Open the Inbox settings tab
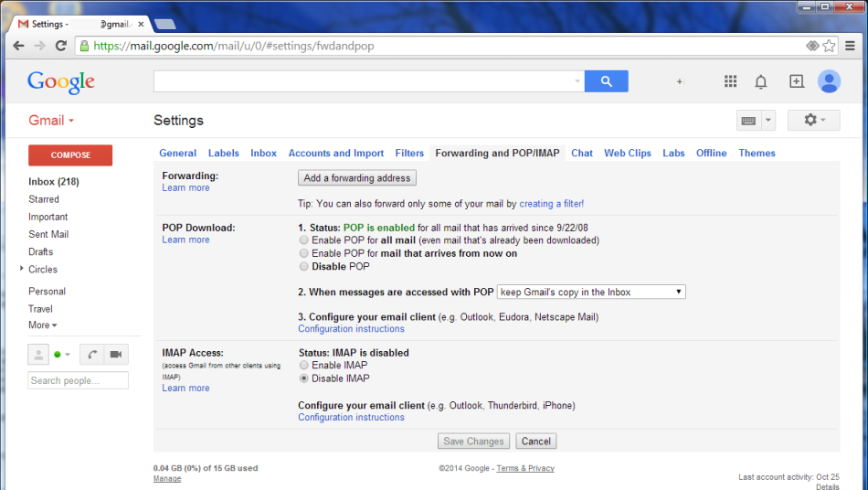 point(263,153)
